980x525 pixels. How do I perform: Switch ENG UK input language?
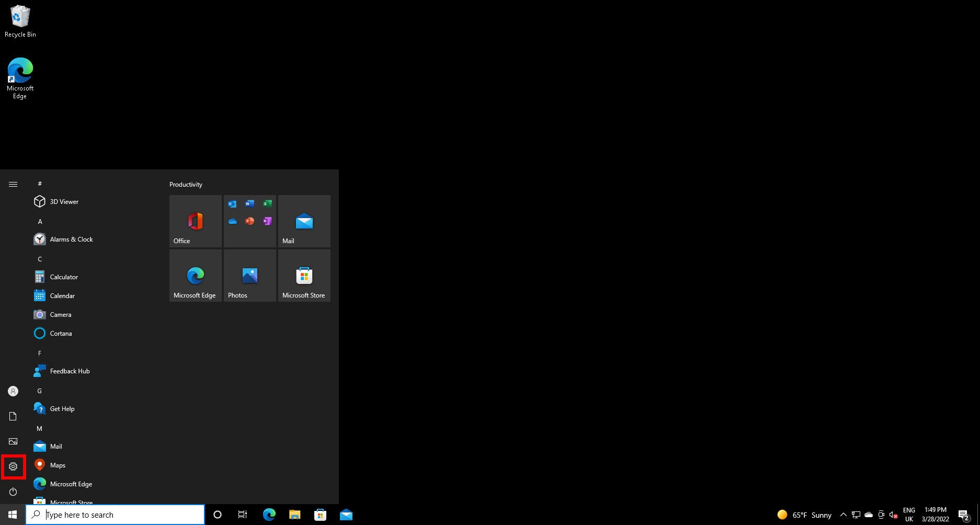909,515
